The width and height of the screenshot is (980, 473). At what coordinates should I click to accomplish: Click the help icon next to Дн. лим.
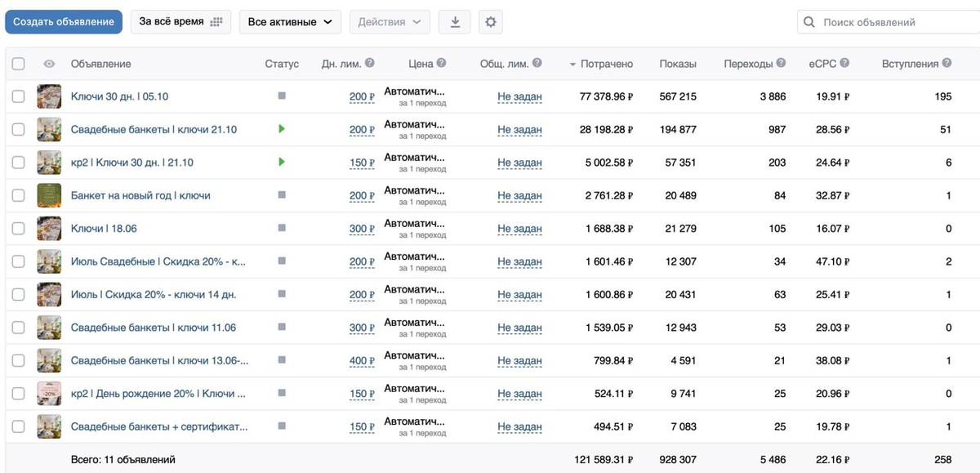(x=370, y=63)
